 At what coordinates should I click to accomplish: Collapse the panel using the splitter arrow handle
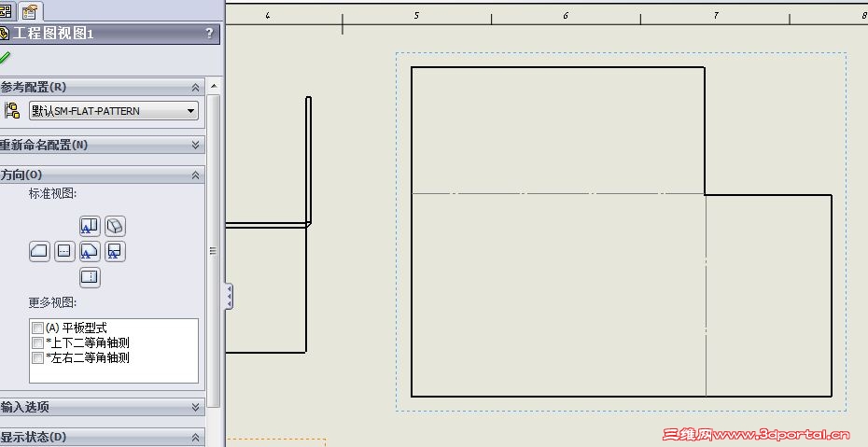(229, 297)
